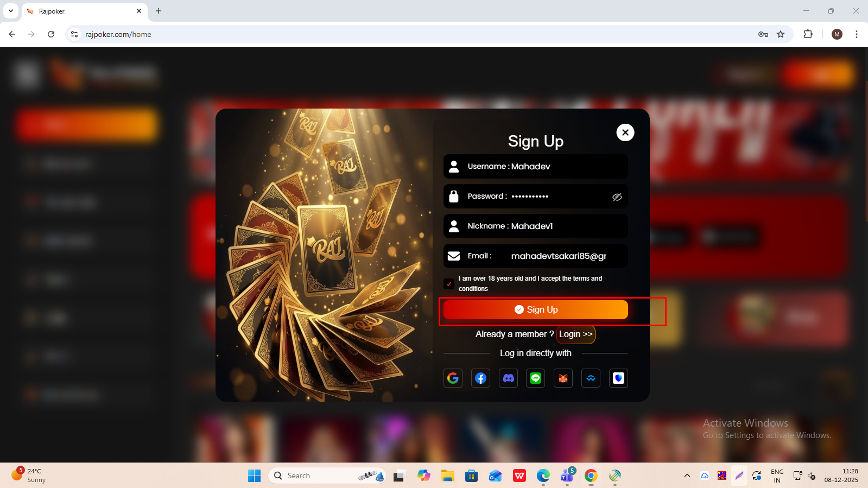Viewport: 868px width, 488px height.
Task: Open Chrome's saved password key icon
Action: pyautogui.click(x=763, y=34)
